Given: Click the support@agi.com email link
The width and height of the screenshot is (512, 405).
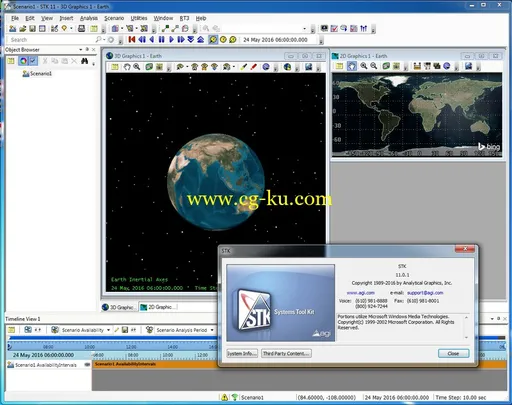Looking at the screenshot, I should click(425, 293).
